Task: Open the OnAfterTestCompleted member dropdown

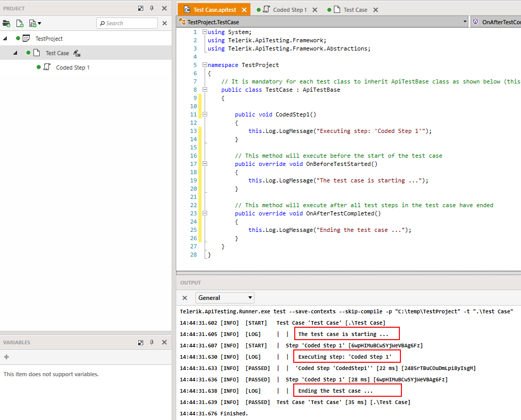Action: (x=496, y=22)
